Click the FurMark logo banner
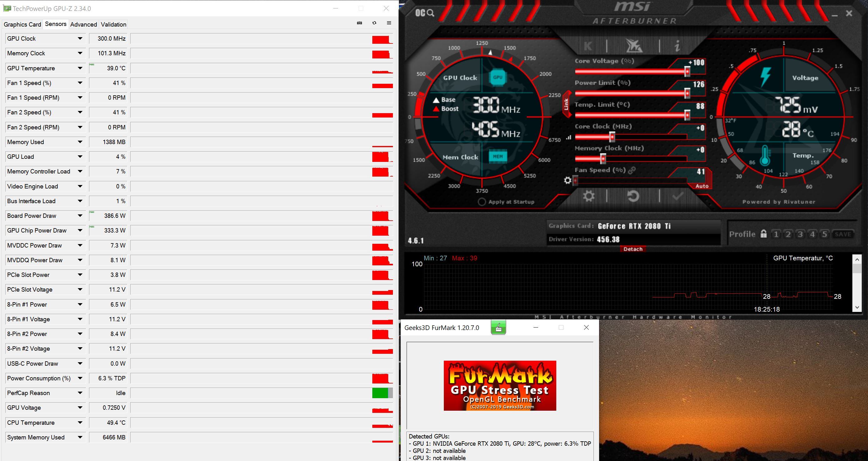This screenshot has height=461, width=868. (500, 385)
